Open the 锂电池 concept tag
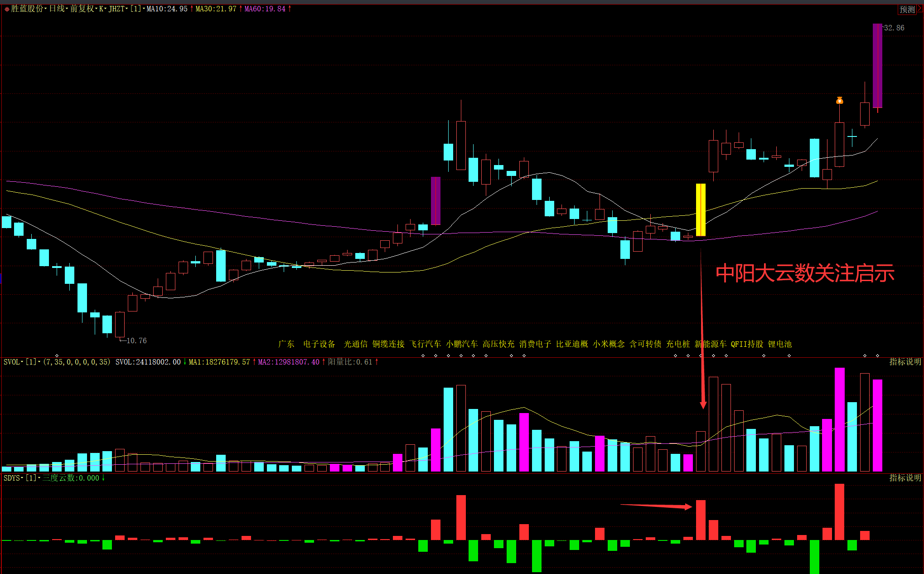Image resolution: width=924 pixels, height=574 pixels. coord(780,344)
